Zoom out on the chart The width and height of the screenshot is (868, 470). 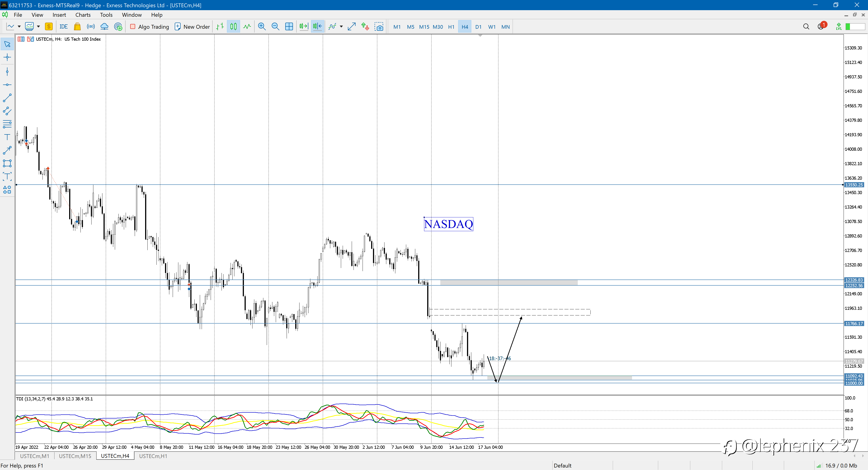click(275, 27)
